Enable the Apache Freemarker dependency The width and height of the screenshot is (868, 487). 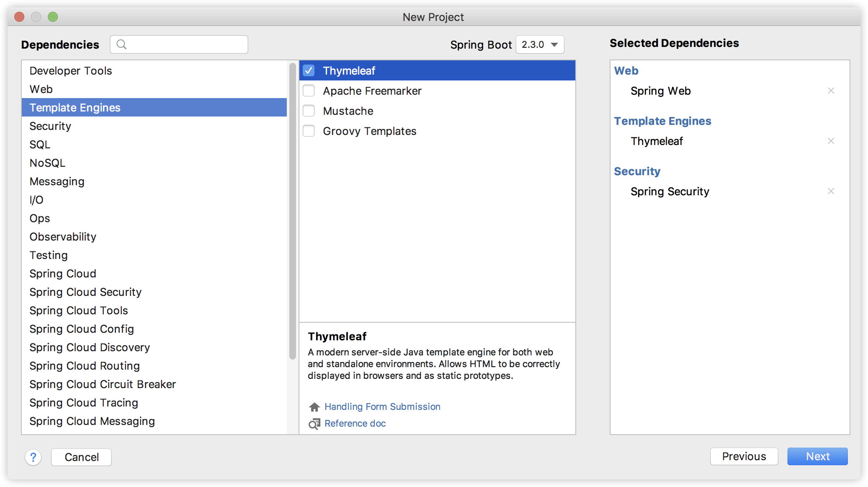309,91
